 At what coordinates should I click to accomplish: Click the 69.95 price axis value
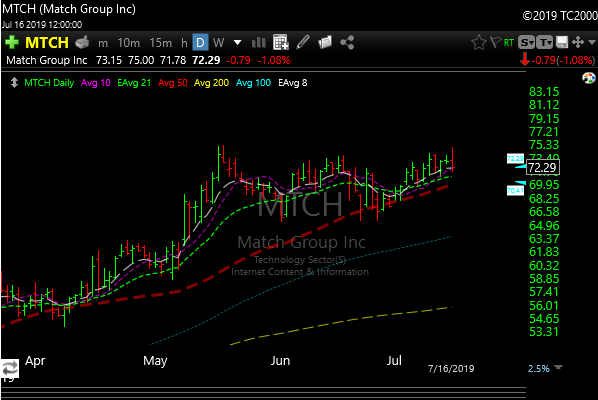pos(544,185)
